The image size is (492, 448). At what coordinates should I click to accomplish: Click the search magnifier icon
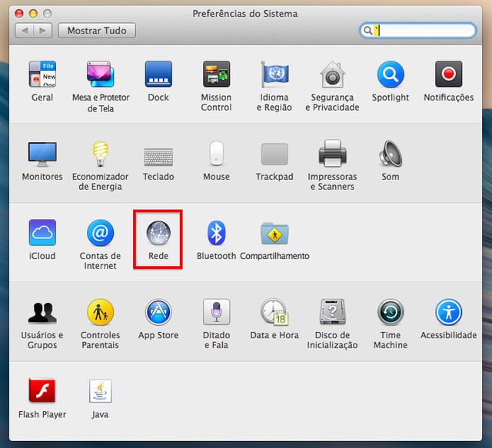(367, 31)
